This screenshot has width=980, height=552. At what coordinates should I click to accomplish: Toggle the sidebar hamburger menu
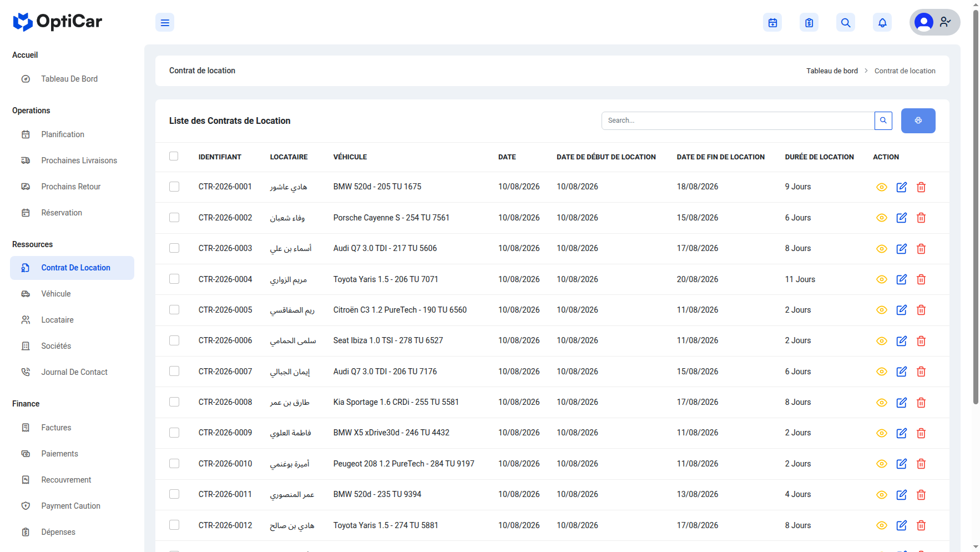165,23
